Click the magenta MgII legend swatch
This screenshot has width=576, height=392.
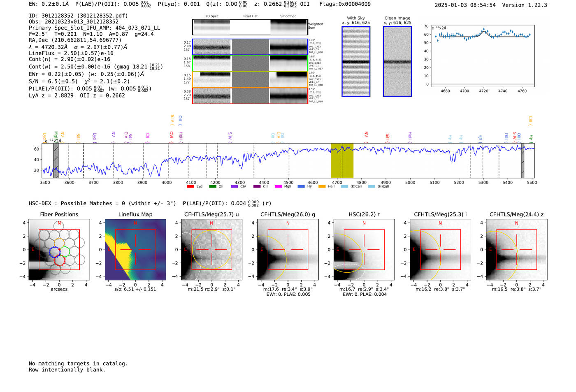[279, 186]
